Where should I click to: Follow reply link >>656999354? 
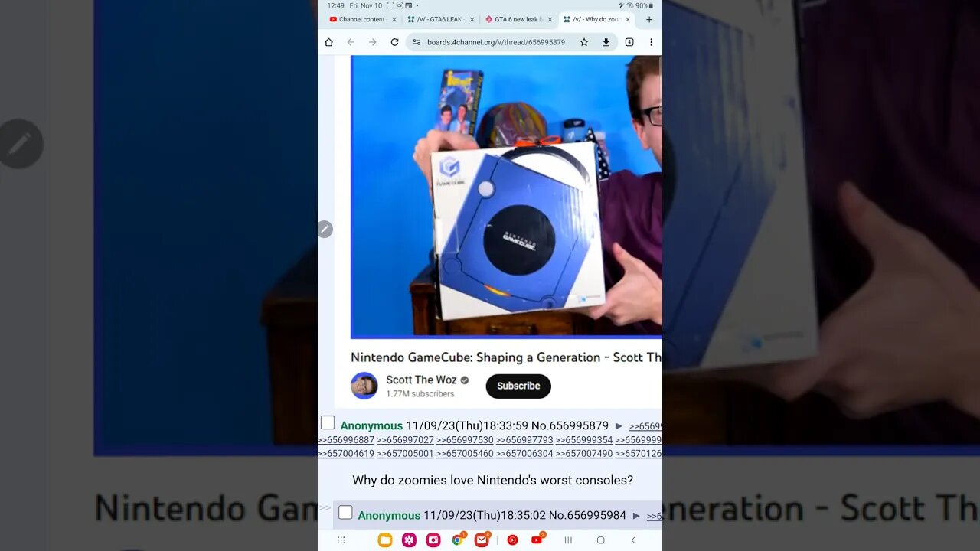click(584, 440)
